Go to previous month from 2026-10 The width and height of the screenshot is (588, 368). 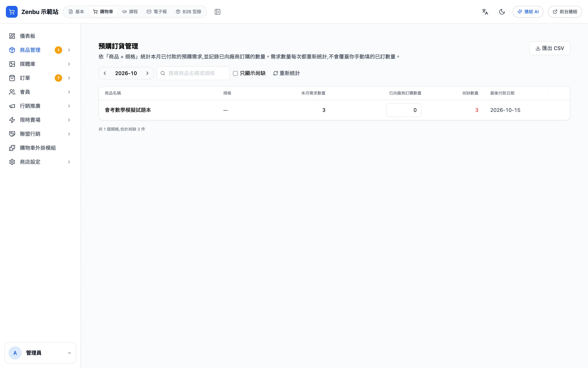coord(105,73)
